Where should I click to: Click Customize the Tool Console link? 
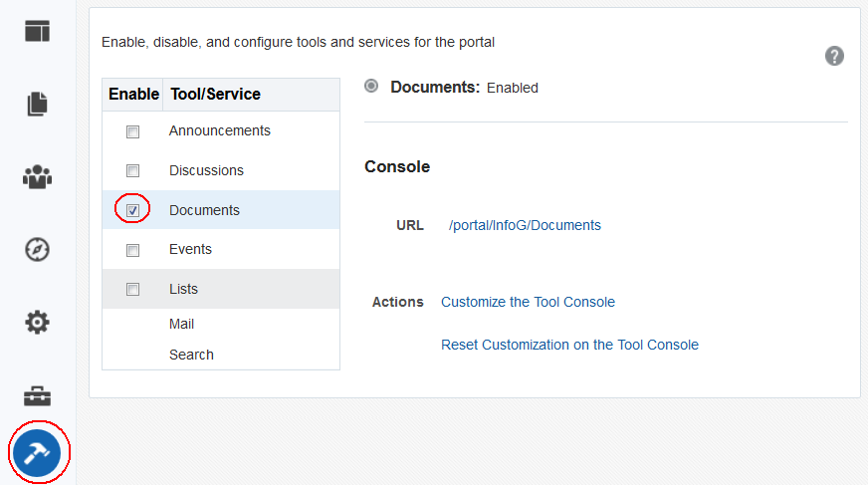coord(528,302)
